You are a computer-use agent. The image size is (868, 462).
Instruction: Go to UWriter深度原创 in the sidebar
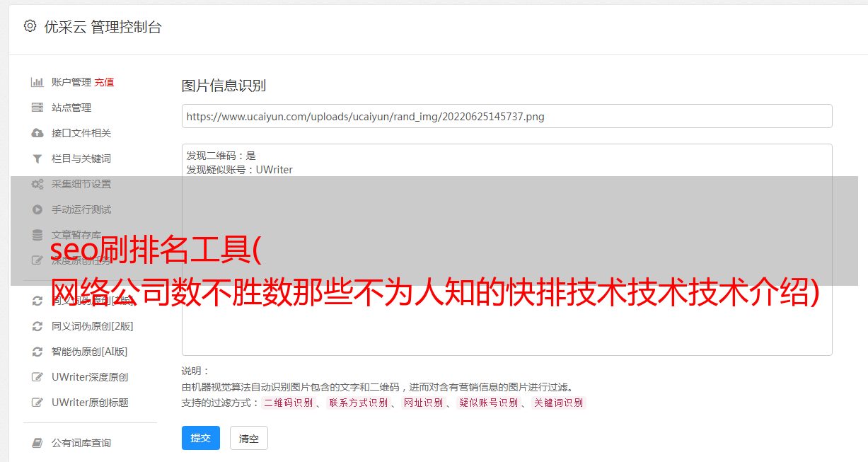tap(89, 377)
